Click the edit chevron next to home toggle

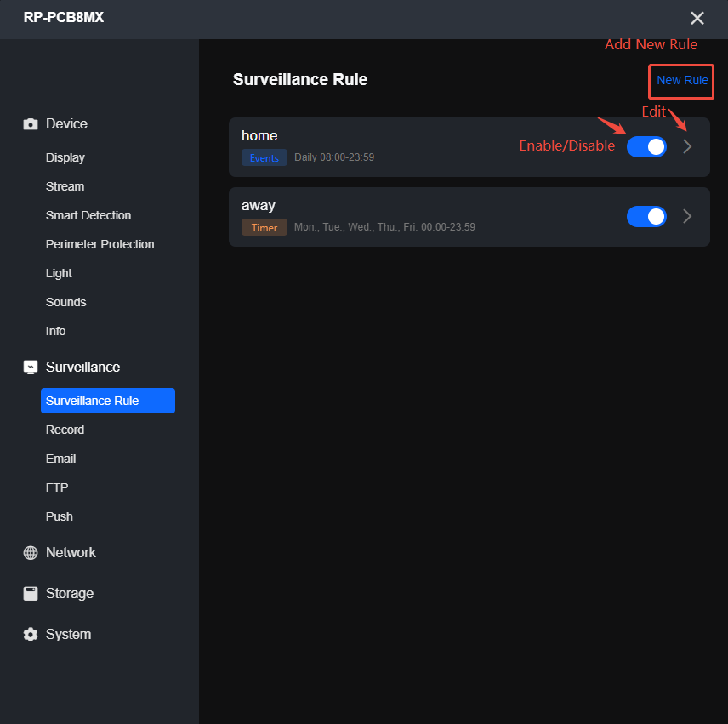tap(687, 146)
